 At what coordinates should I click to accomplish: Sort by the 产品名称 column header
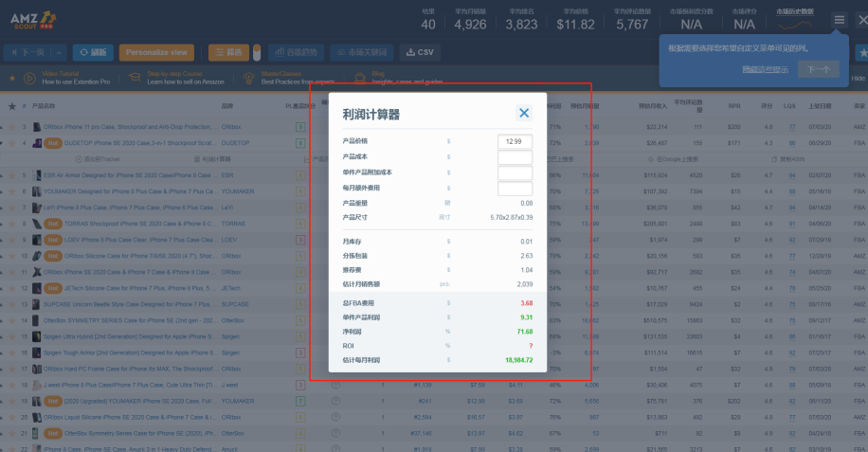coord(44,106)
